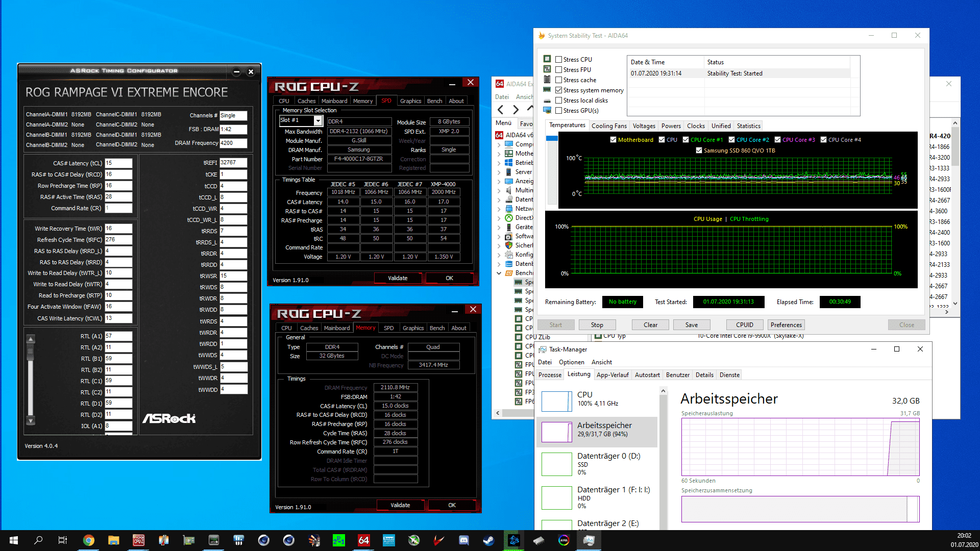
Task: Click the Clear button in Stability Test
Action: pyautogui.click(x=650, y=325)
